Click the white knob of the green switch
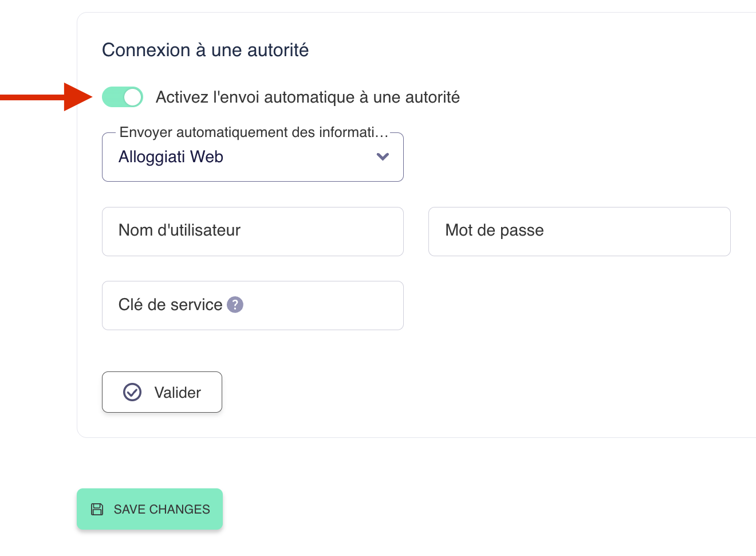The image size is (756, 556). pos(133,97)
